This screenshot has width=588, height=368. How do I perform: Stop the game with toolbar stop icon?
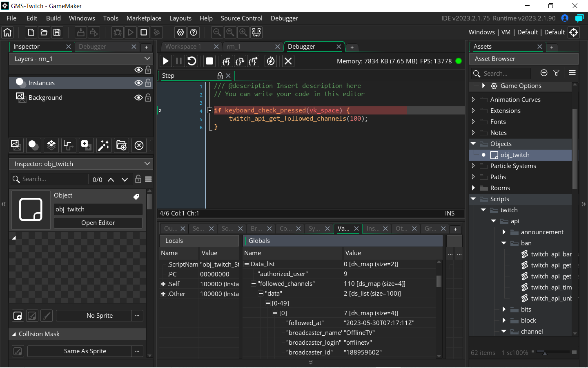click(144, 32)
